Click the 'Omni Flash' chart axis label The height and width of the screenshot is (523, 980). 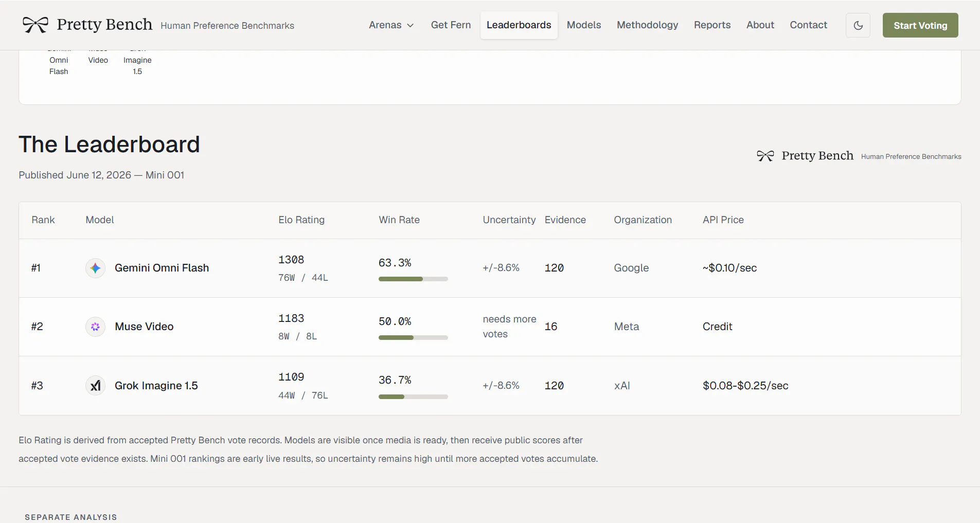point(59,66)
